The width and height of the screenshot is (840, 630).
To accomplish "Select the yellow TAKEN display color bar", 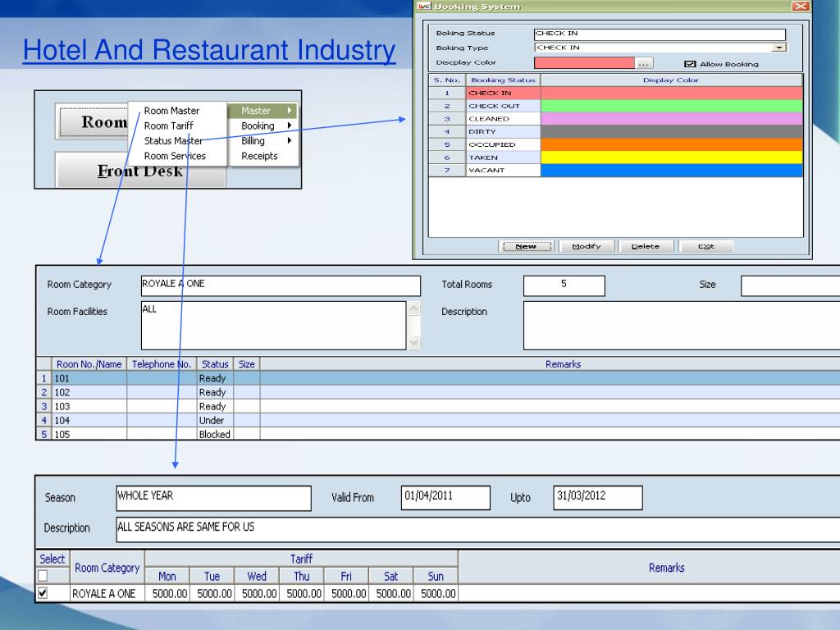I will pos(672,157).
